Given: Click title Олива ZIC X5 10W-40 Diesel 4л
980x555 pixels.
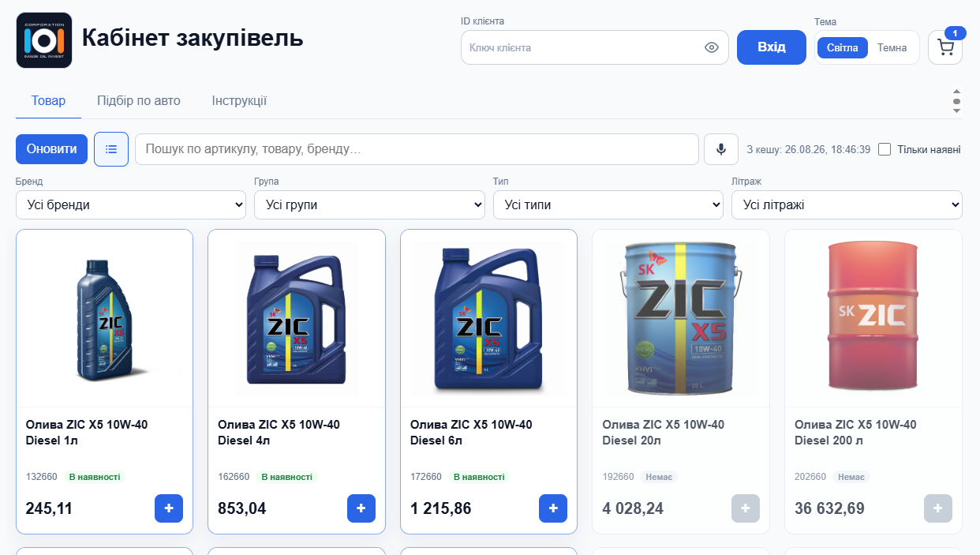Looking at the screenshot, I should coord(279,433).
